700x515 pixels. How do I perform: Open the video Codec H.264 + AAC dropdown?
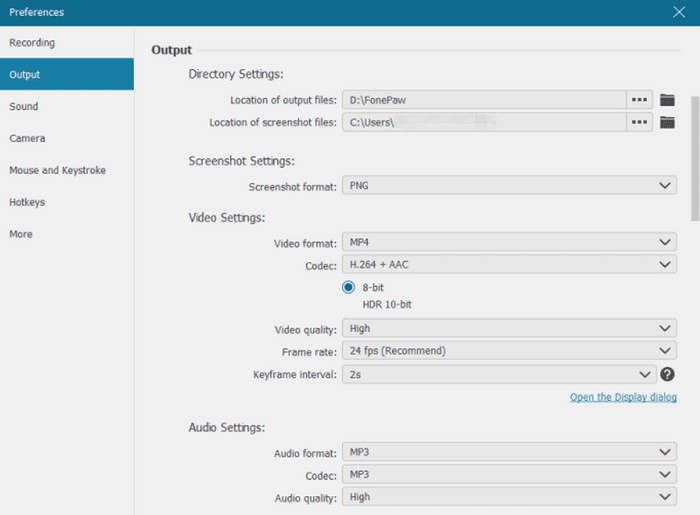point(509,264)
